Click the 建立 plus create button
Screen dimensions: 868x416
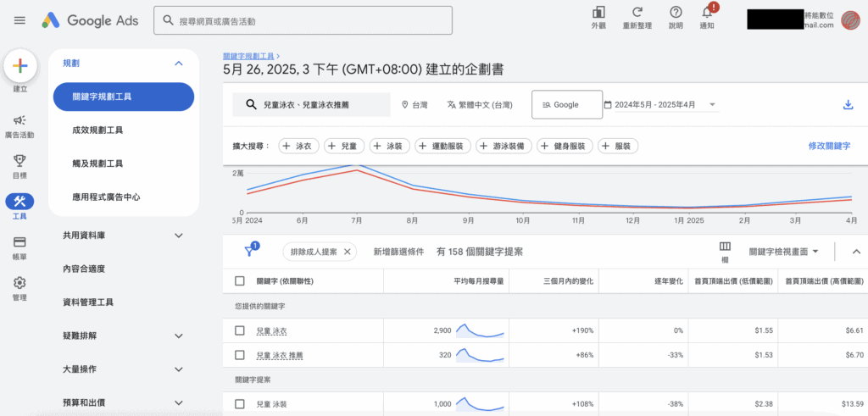[20, 66]
